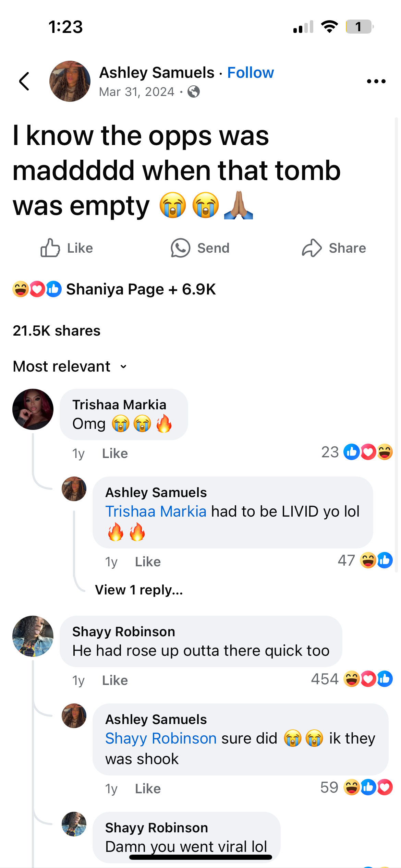401x868 pixels.
Task: Open the 21.5K shares list
Action: tap(57, 331)
